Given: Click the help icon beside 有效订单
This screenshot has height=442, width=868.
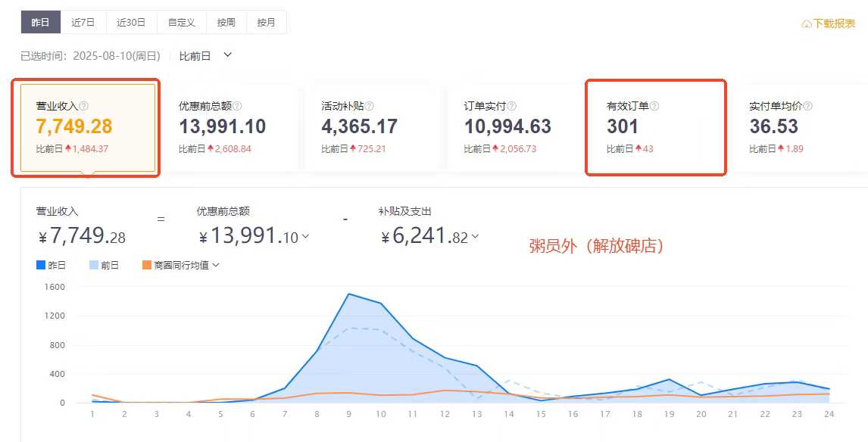Looking at the screenshot, I should [x=654, y=106].
